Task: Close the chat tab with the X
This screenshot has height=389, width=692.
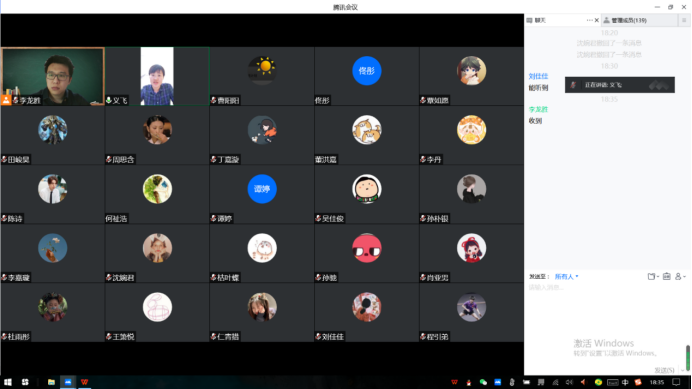Action: (x=597, y=20)
